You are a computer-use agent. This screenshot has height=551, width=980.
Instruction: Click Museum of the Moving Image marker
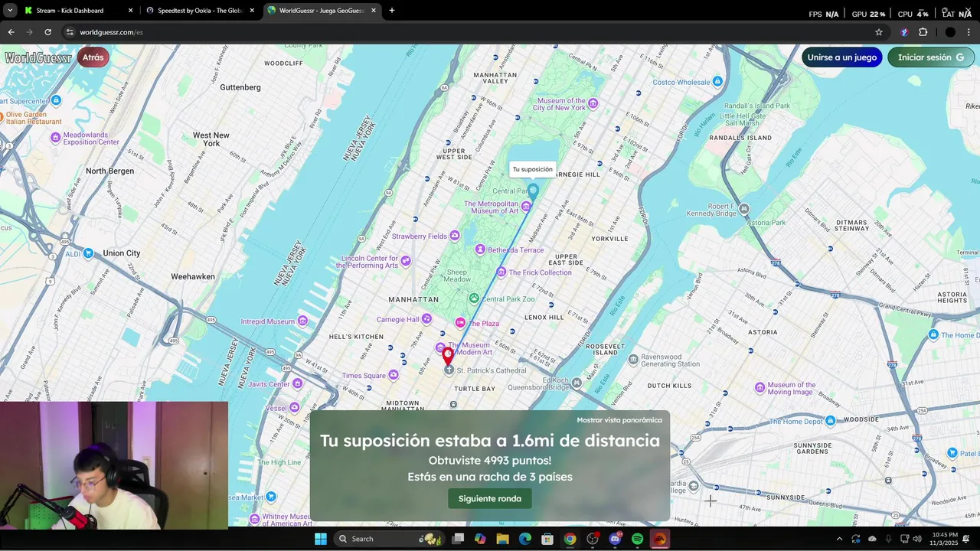click(759, 388)
